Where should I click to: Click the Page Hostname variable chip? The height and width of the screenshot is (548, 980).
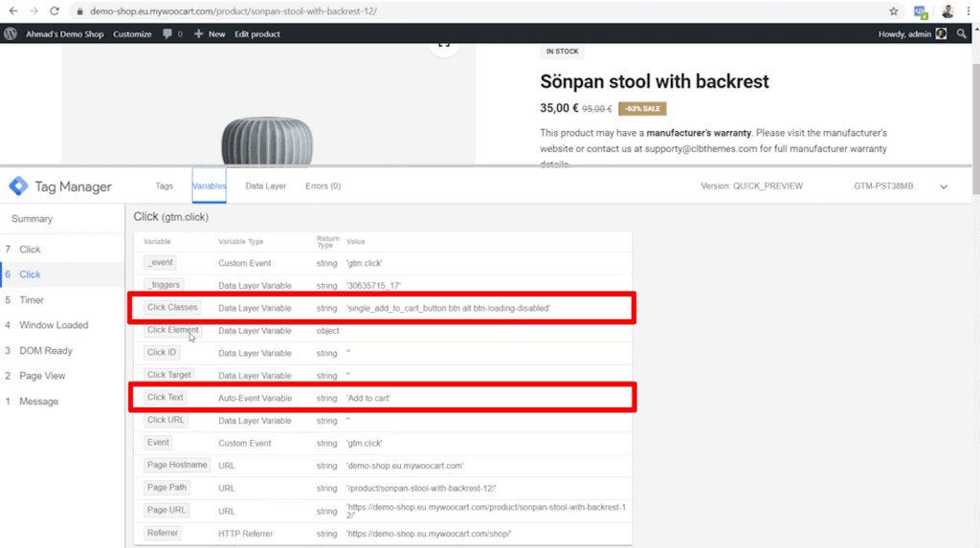pos(177,465)
